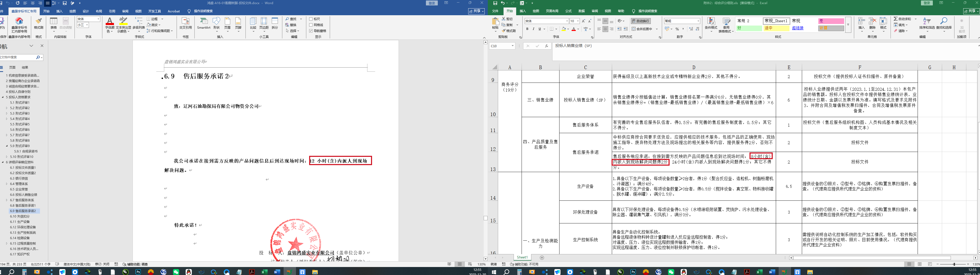Toggle bold formatting in Excel
The image size is (980, 275).
coord(527,29)
